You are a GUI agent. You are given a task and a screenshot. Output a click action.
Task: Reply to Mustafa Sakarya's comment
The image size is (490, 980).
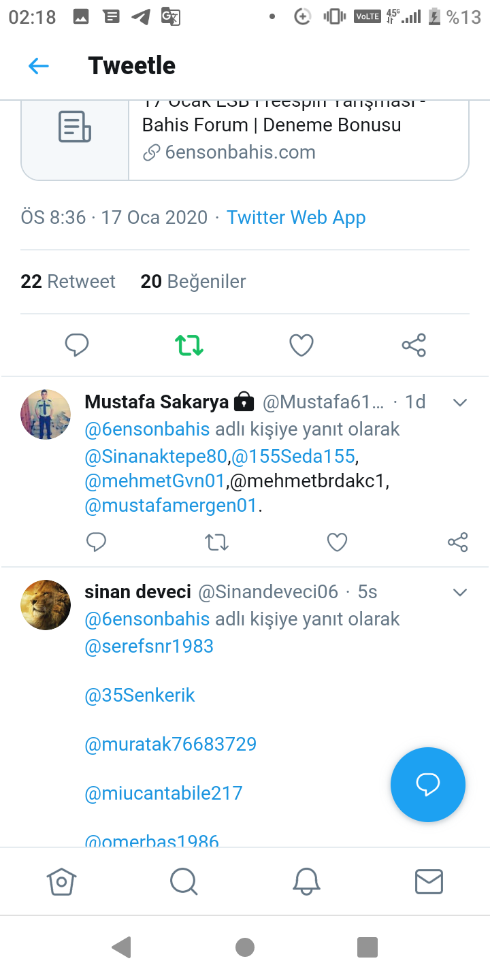(x=97, y=542)
